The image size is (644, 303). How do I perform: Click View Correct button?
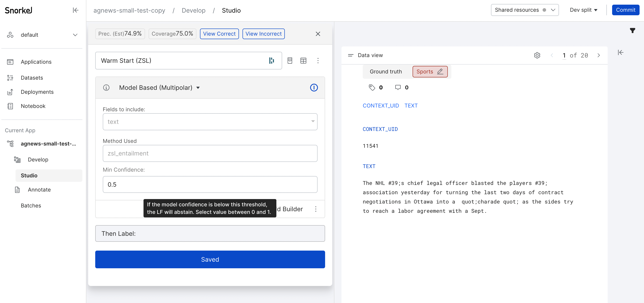219,34
